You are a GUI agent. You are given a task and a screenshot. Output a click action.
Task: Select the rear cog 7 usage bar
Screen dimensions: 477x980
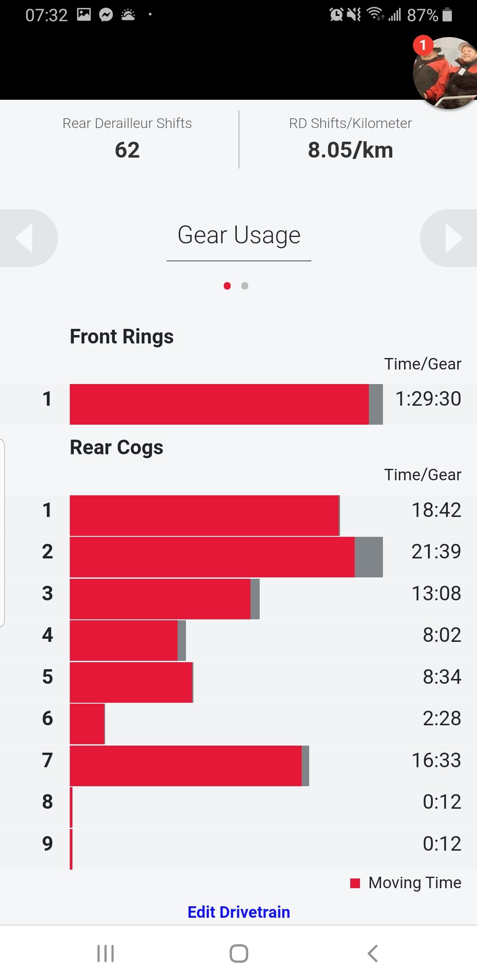[189, 766]
